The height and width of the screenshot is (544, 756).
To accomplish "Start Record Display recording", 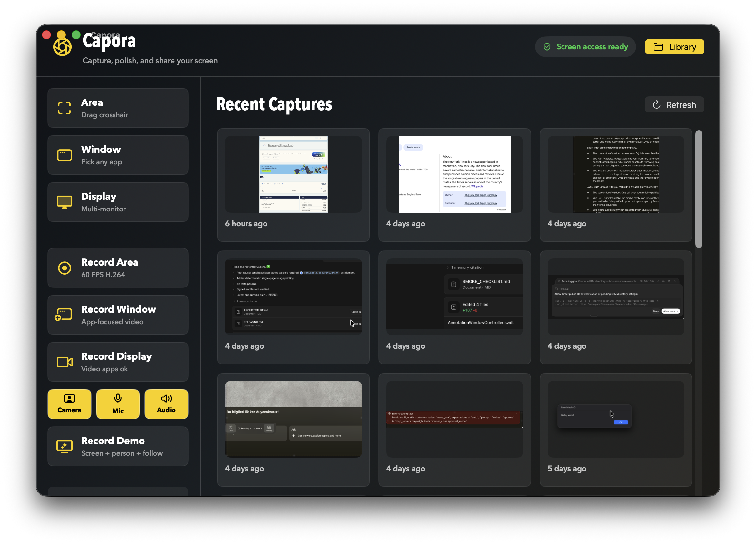I will [x=118, y=362].
